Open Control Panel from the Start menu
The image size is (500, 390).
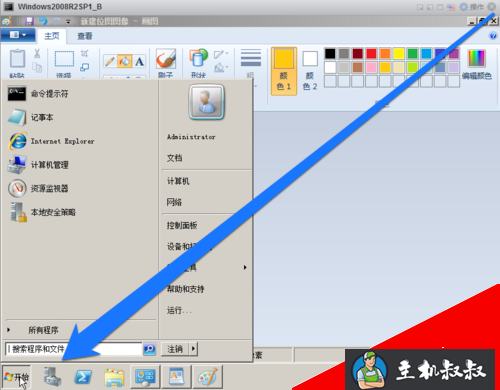[182, 225]
